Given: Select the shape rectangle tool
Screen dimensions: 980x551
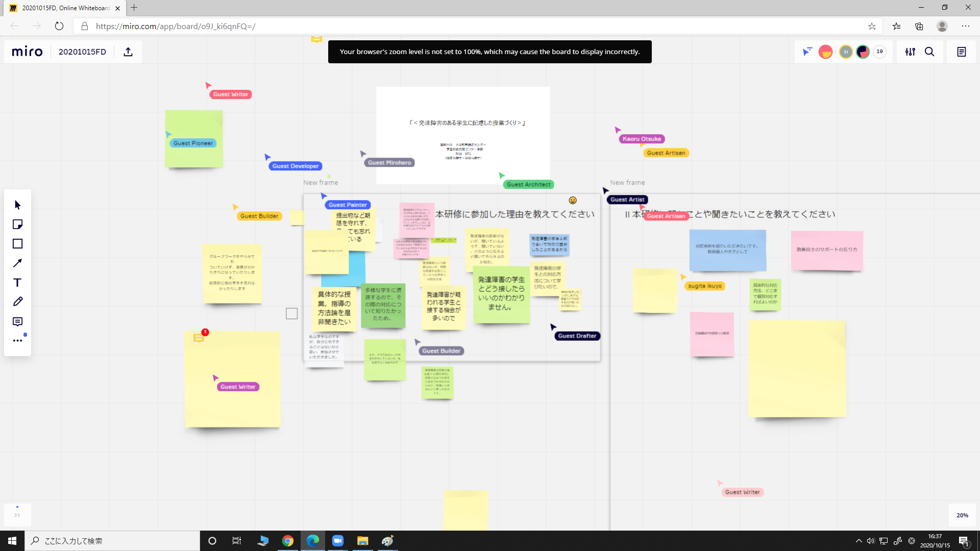Looking at the screenshot, I should click(x=17, y=244).
